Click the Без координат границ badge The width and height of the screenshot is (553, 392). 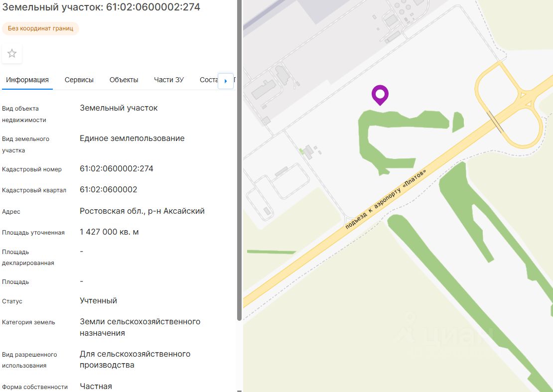(40, 28)
